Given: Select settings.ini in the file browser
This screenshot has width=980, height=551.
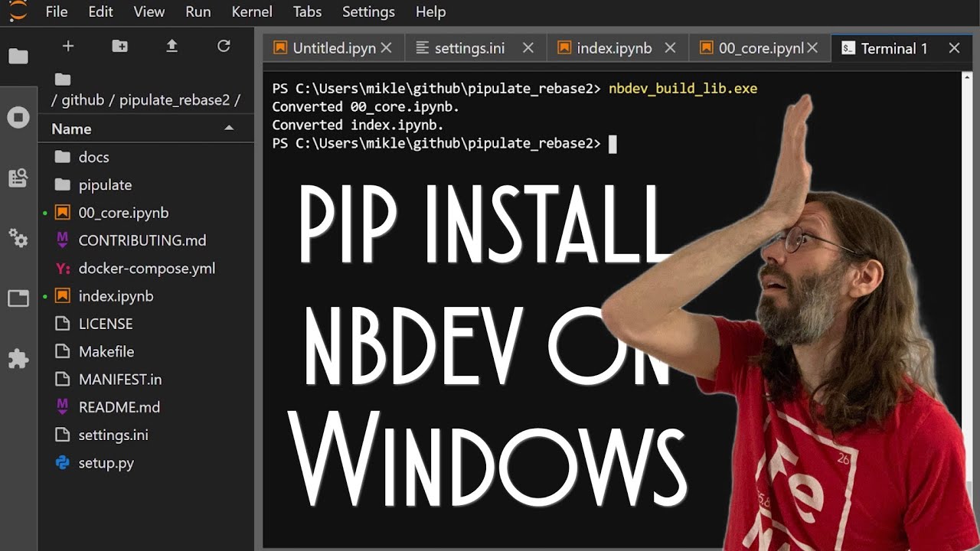Looking at the screenshot, I should tap(145, 435).
